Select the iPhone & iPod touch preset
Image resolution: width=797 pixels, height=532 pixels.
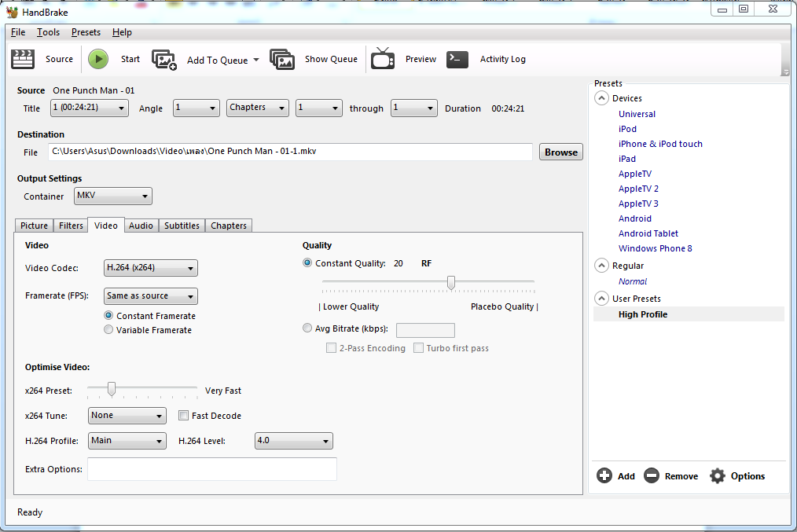[x=660, y=144]
